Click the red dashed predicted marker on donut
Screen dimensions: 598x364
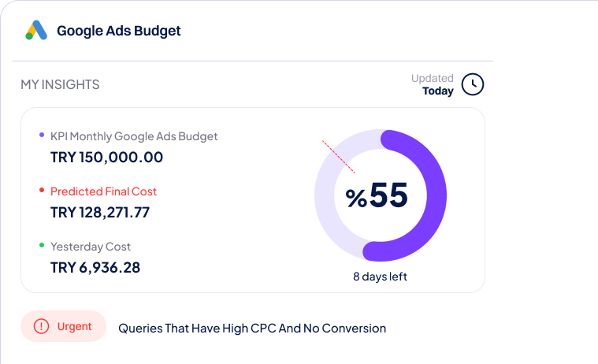tap(339, 157)
